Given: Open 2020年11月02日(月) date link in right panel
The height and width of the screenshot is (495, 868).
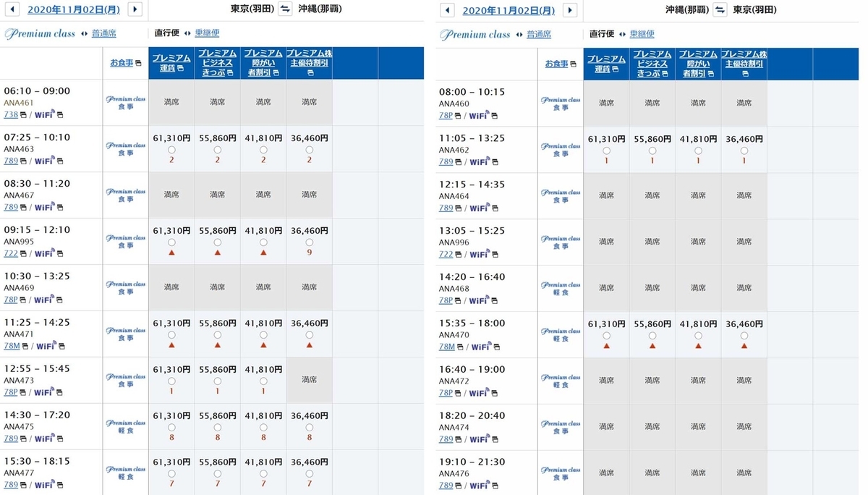Looking at the screenshot, I should pyautogui.click(x=509, y=10).
